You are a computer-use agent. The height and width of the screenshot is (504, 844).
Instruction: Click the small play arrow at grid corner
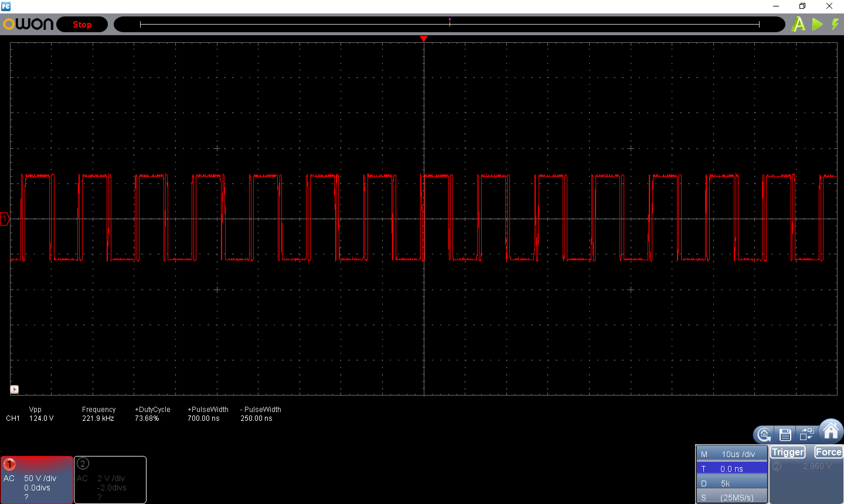pos(15,389)
